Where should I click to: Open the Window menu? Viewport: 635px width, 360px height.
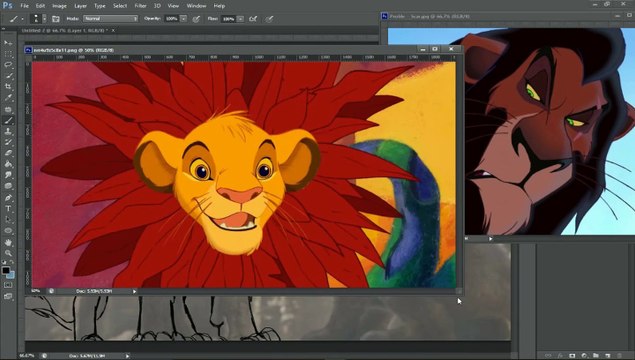coord(196,6)
